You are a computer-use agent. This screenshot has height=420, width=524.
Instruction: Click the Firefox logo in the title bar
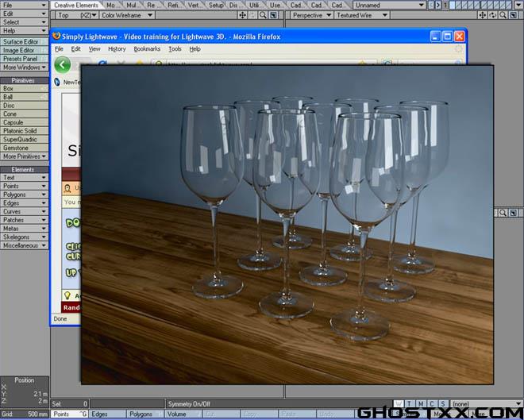click(56, 36)
